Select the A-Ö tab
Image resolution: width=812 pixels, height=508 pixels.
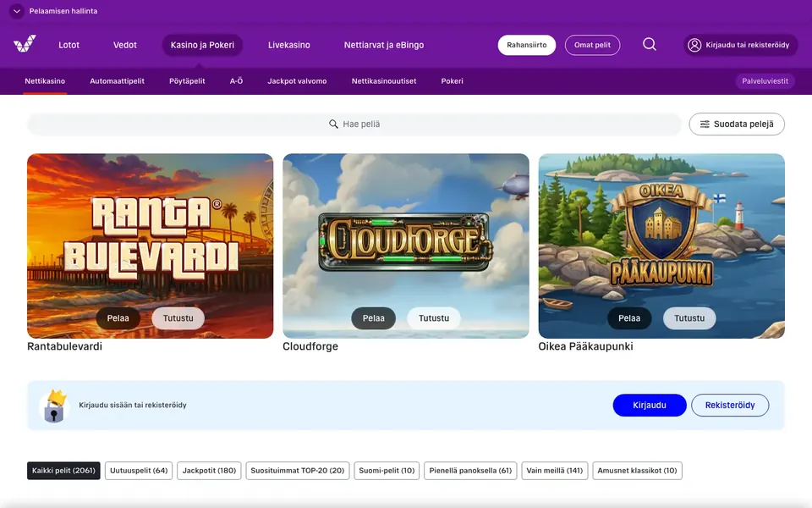(236, 81)
